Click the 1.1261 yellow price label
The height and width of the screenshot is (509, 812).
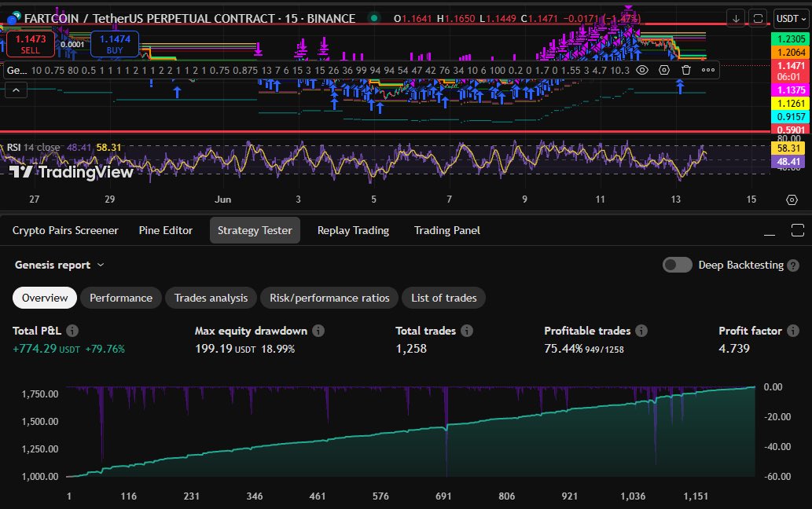click(791, 104)
